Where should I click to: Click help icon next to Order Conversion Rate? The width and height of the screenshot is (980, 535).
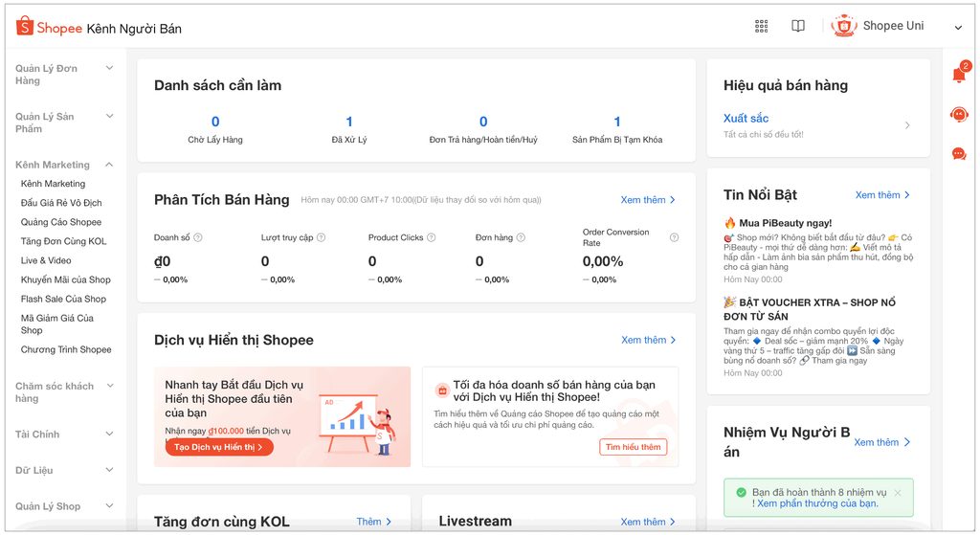coord(675,237)
